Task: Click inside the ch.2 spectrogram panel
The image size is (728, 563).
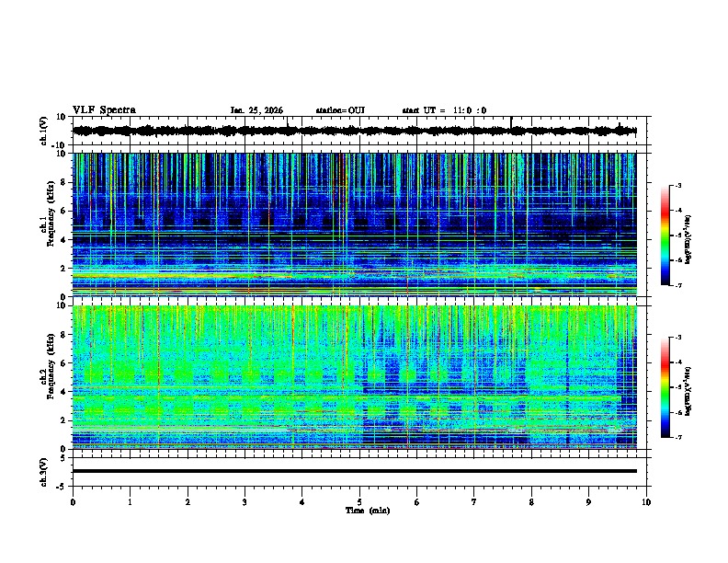Action: tap(354, 377)
